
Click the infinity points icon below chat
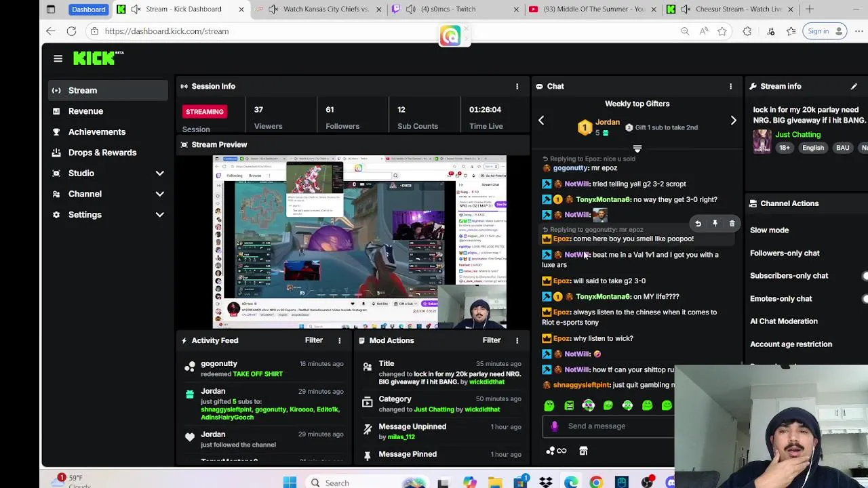click(556, 451)
